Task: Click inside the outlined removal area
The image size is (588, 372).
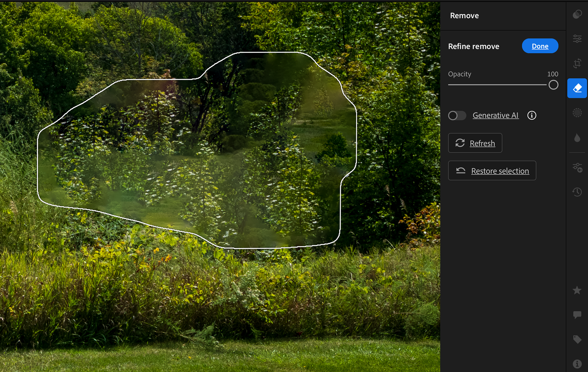Action: (x=196, y=150)
